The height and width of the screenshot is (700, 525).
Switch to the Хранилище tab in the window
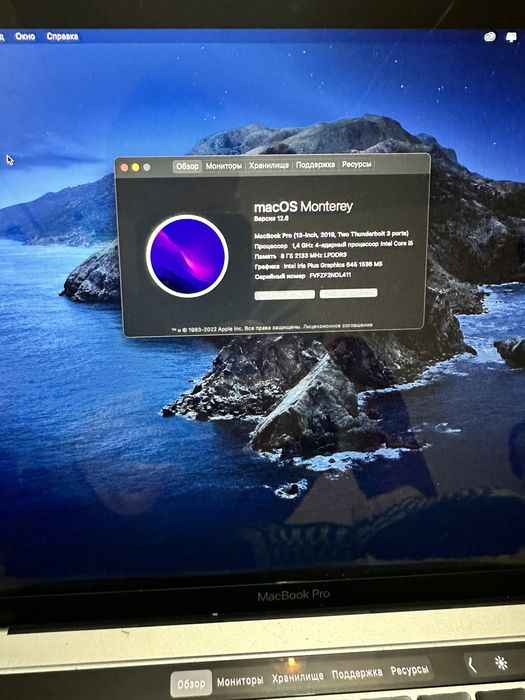(269, 165)
